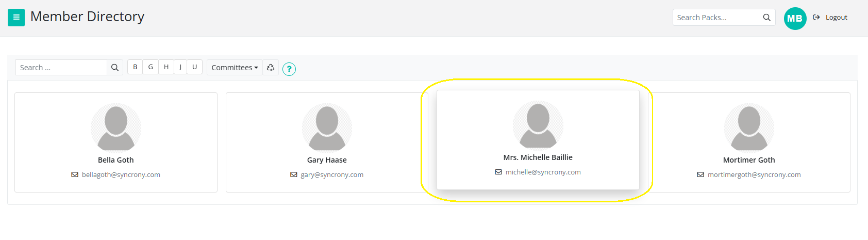This screenshot has height=240, width=868.
Task: Click the directory search magnifier button
Action: click(115, 68)
